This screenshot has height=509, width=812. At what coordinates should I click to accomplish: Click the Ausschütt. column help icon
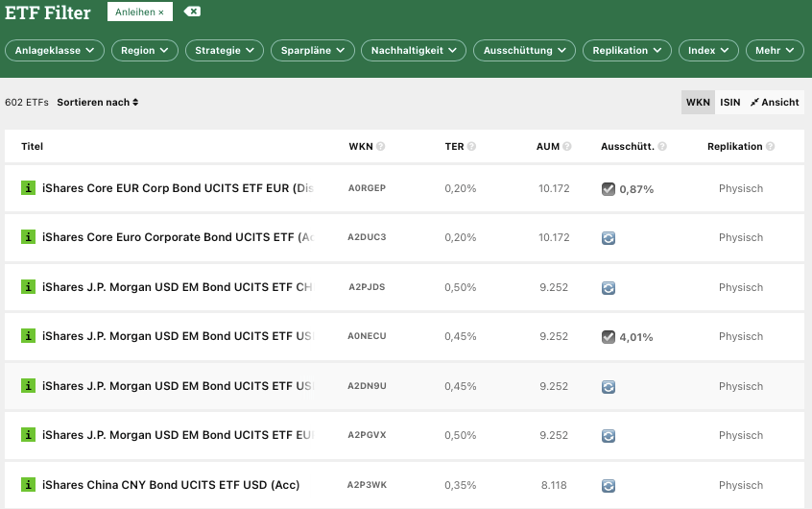(x=662, y=147)
